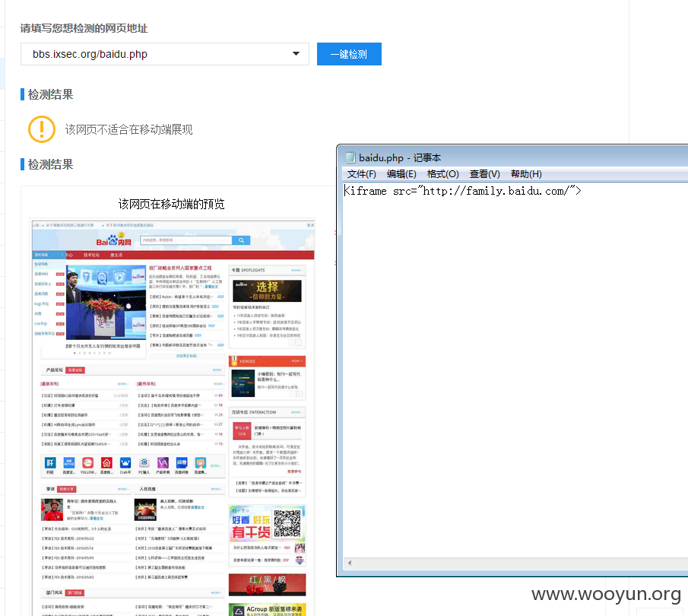Click the INTERACTION section heading

(254, 412)
